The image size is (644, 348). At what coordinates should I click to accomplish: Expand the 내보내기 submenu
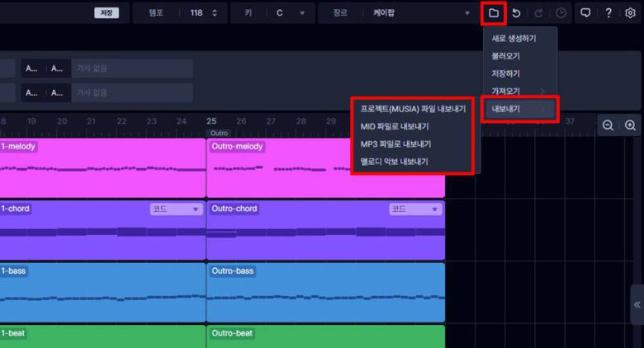click(x=520, y=109)
